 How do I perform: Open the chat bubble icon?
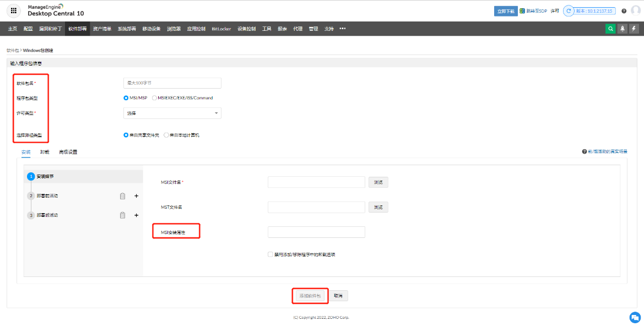click(635, 317)
